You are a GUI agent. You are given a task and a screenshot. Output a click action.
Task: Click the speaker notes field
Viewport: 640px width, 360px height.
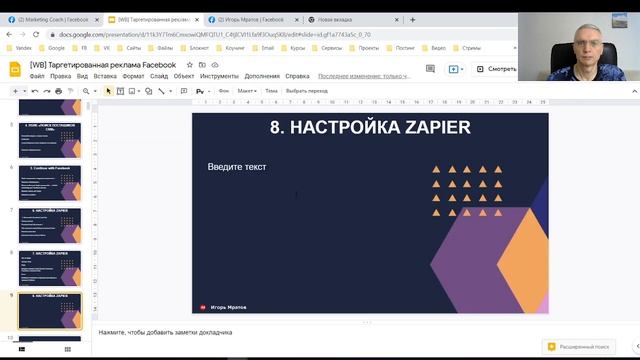click(165, 333)
